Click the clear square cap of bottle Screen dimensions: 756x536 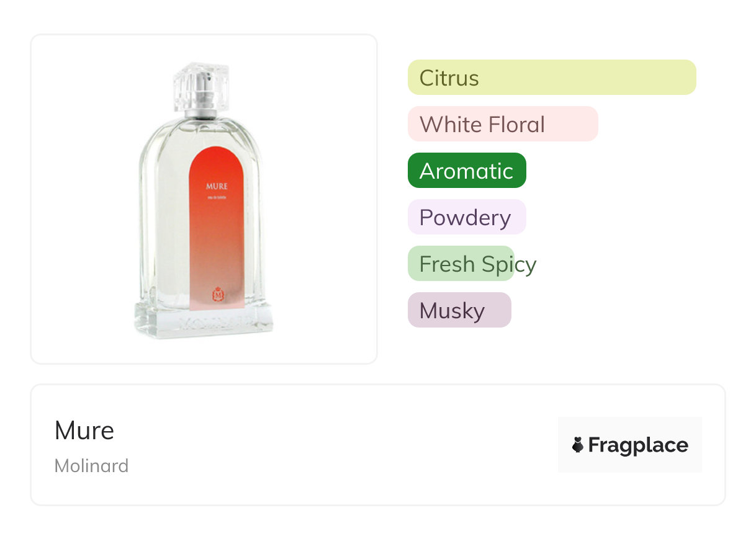[x=202, y=79]
